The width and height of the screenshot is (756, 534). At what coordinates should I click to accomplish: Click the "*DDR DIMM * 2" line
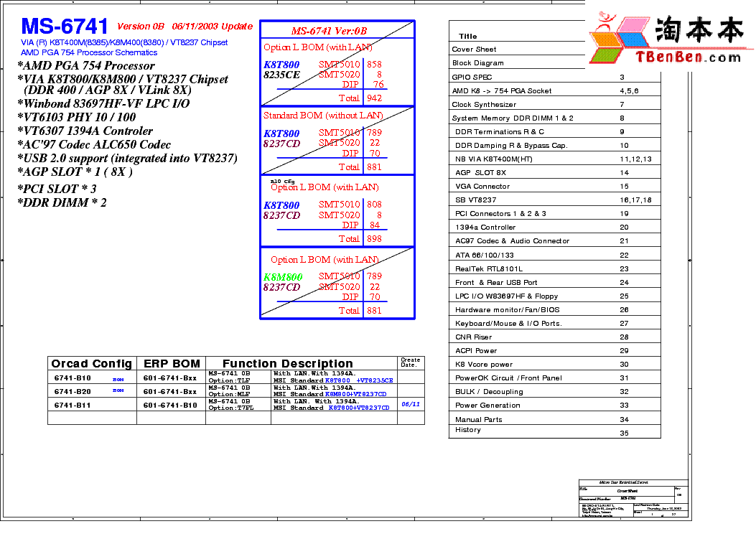pos(62,202)
